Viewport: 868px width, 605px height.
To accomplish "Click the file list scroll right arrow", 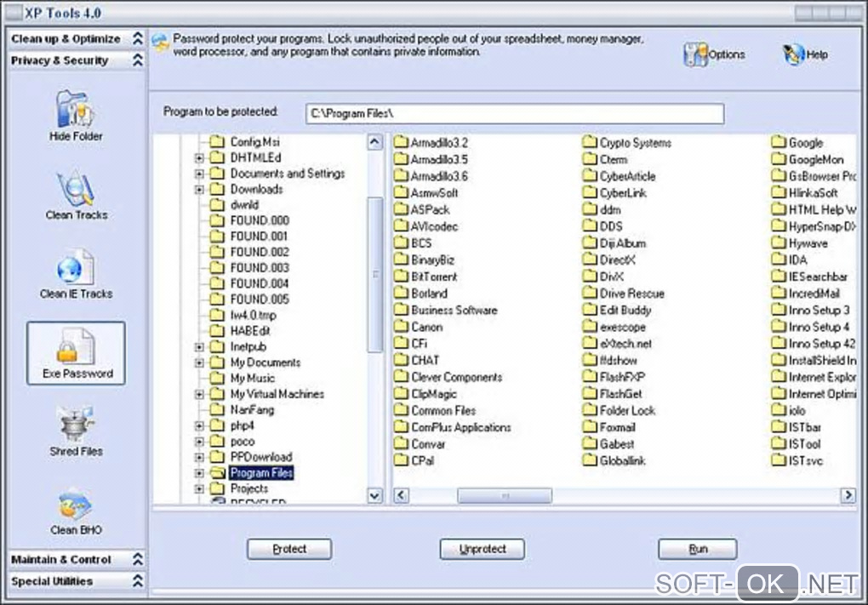I will 848,495.
